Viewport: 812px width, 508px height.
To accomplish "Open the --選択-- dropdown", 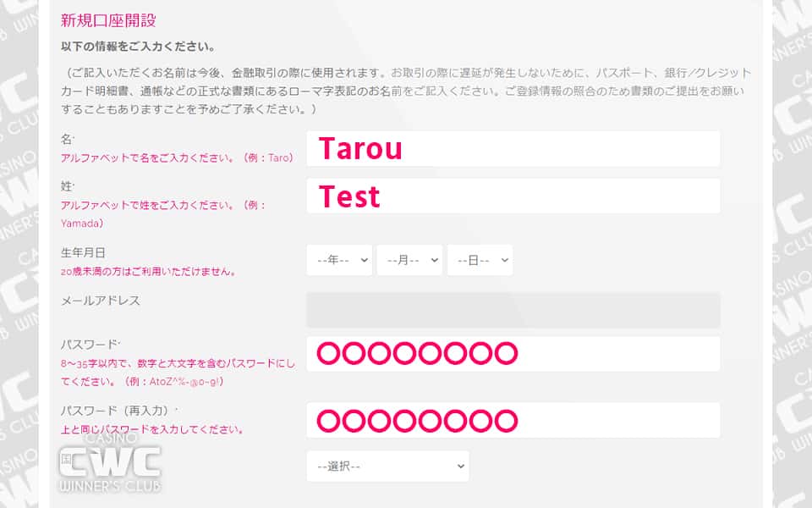I will coord(388,466).
